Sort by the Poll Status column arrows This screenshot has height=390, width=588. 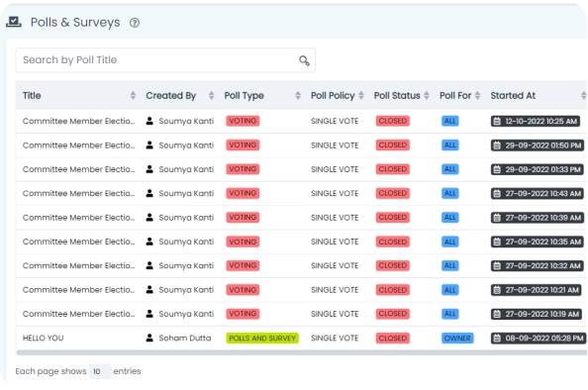point(426,95)
